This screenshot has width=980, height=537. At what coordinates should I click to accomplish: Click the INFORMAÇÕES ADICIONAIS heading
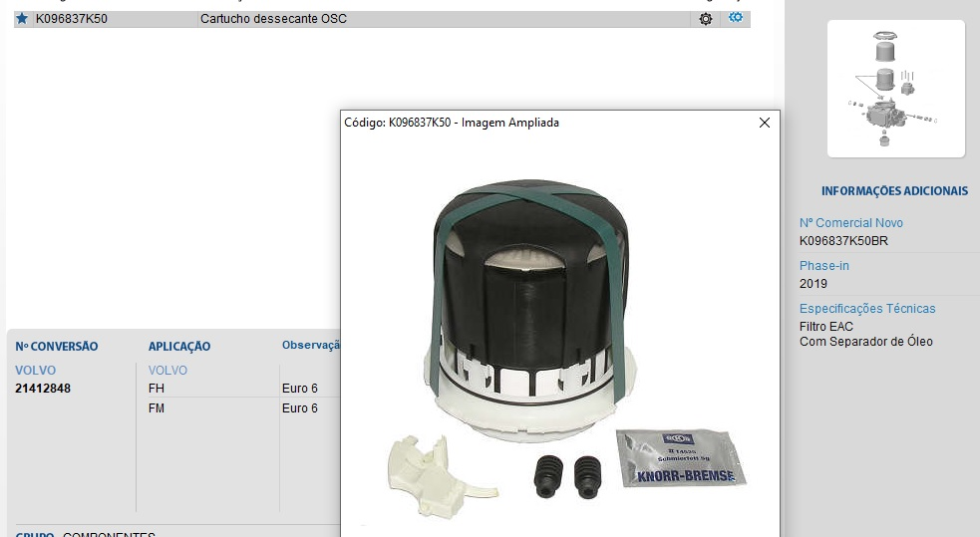(x=894, y=191)
